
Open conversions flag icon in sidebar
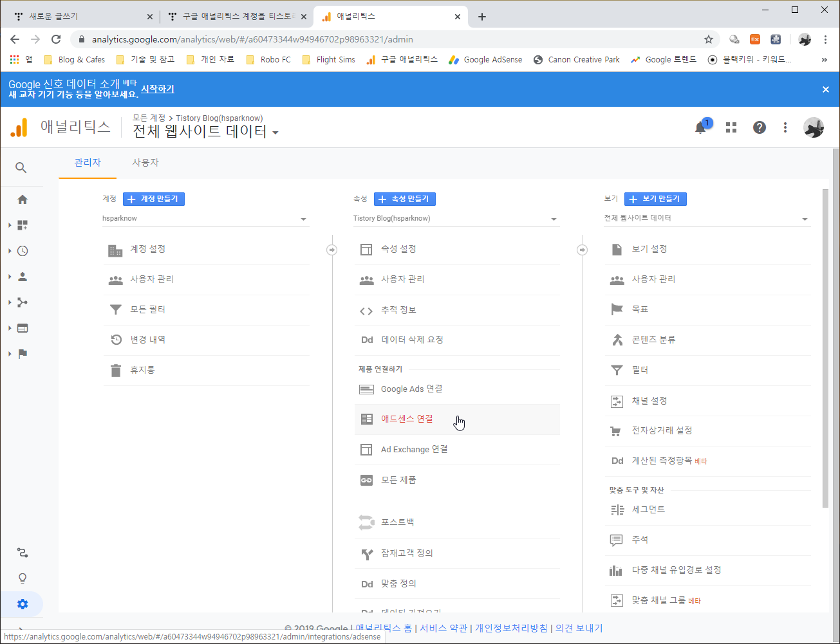click(x=23, y=354)
